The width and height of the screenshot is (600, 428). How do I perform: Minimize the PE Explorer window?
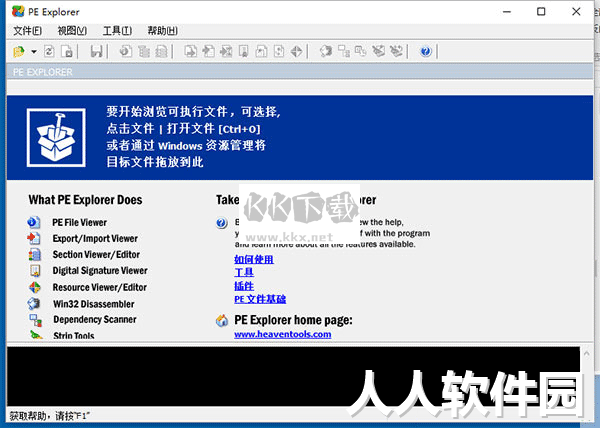click(507, 11)
